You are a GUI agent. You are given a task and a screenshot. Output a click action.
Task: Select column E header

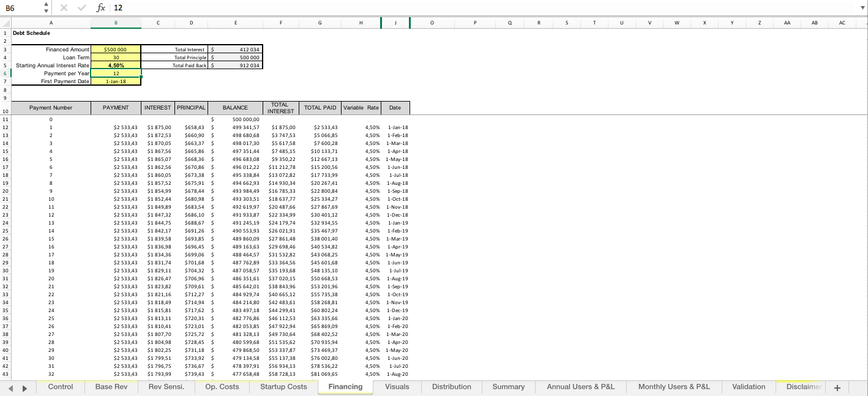(236, 23)
